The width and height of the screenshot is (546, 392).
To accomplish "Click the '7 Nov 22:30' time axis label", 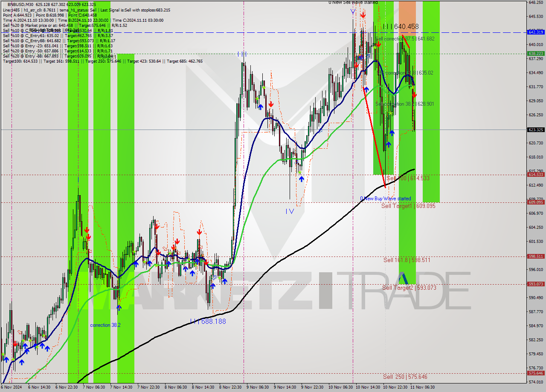I will coord(148,387).
